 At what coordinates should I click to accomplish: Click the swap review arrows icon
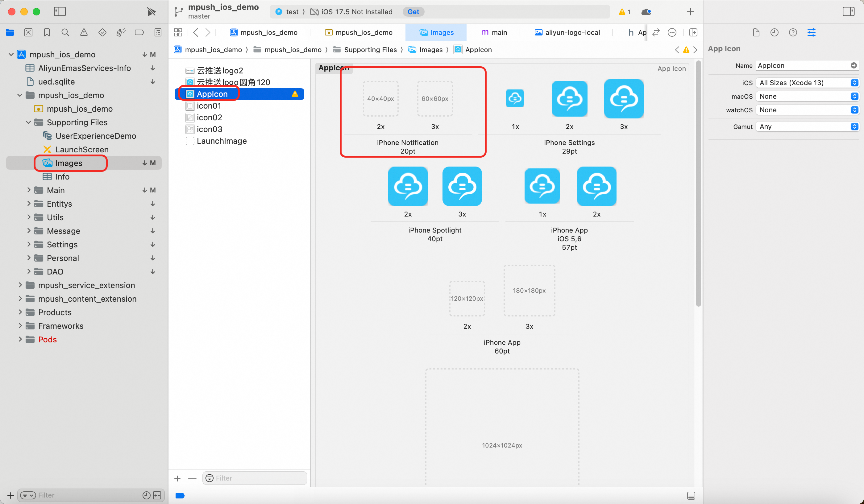click(656, 33)
